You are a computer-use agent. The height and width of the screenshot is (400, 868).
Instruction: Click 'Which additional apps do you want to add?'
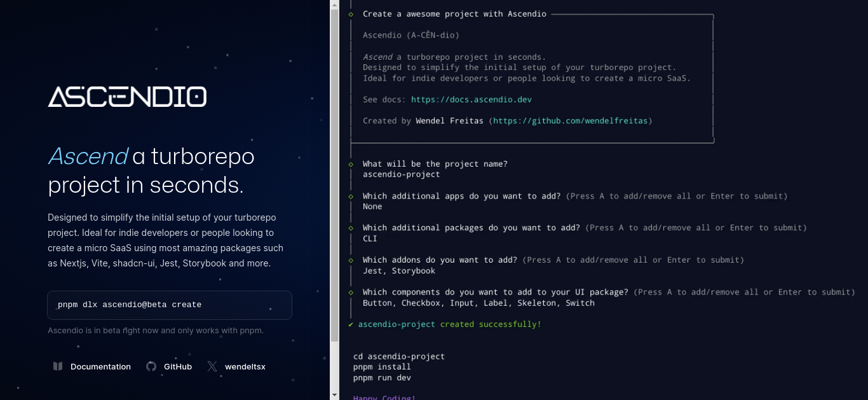coord(461,196)
